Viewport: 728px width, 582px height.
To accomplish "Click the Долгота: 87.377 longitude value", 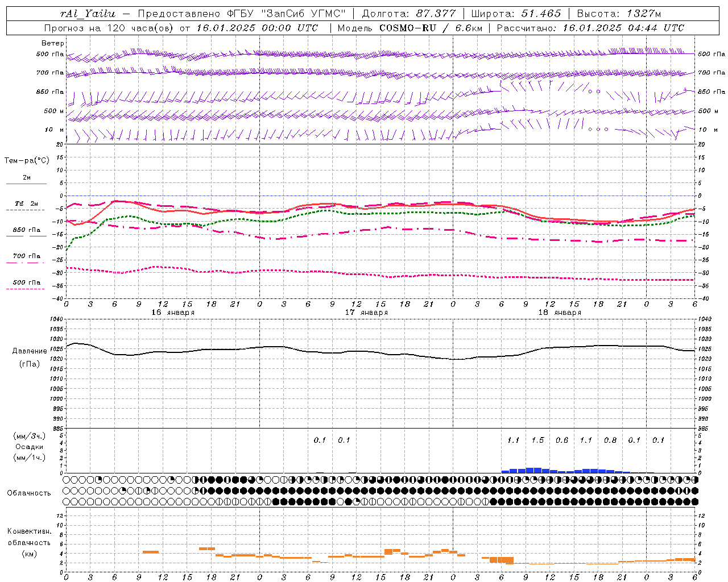I will tap(409, 14).
